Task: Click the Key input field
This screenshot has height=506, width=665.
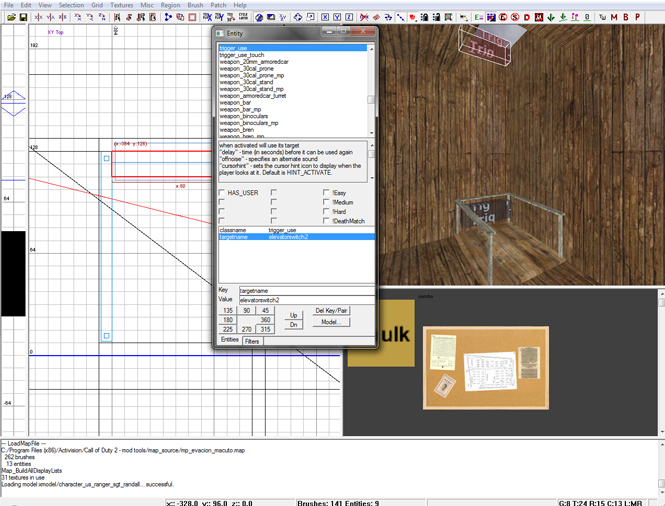Action: click(x=307, y=291)
